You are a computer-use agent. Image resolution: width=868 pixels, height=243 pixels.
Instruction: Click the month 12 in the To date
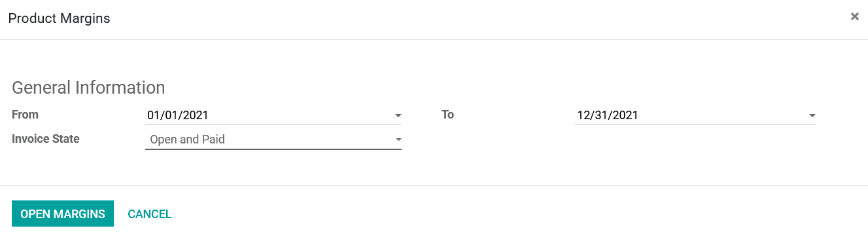[583, 115]
